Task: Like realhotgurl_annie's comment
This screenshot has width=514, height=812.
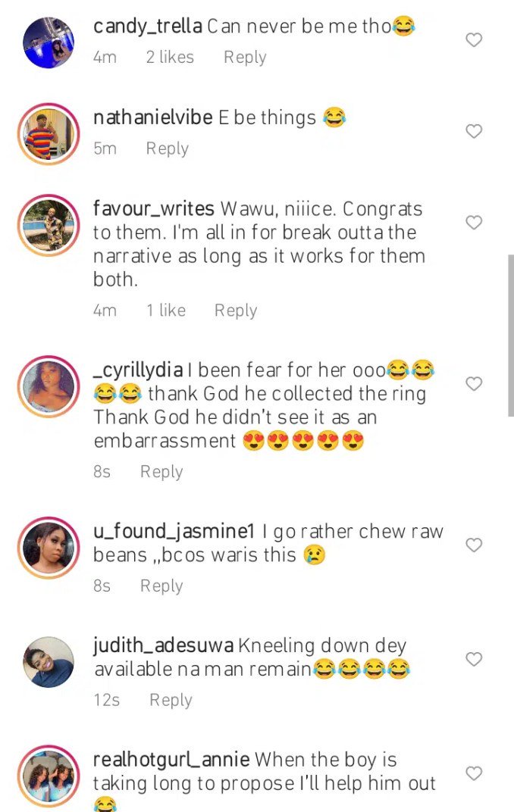Action: coord(474,773)
